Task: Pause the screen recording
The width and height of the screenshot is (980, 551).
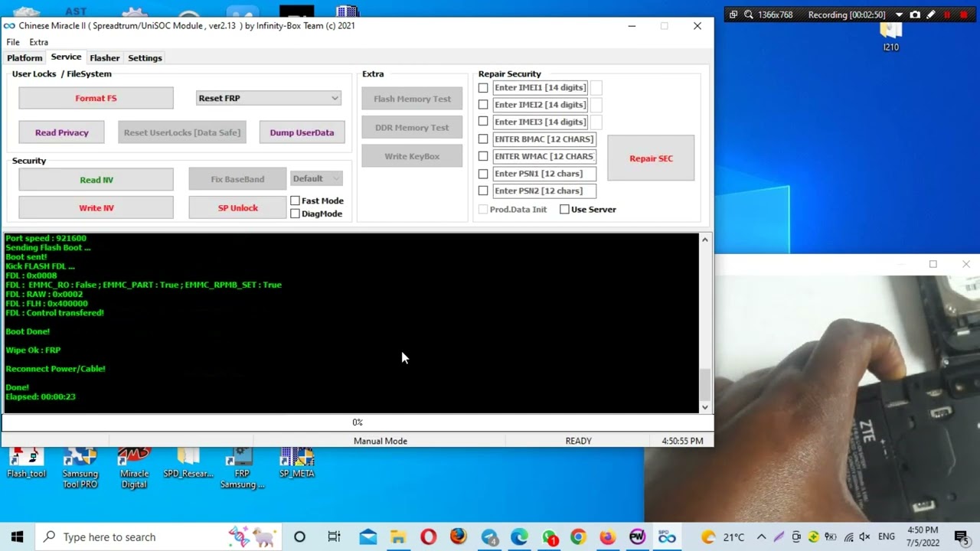Action: [x=947, y=15]
